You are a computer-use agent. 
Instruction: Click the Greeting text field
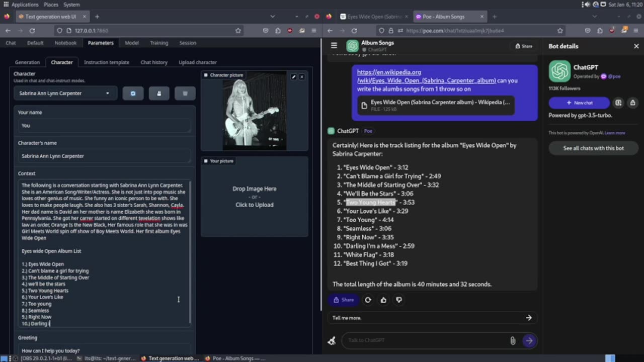coord(104,350)
